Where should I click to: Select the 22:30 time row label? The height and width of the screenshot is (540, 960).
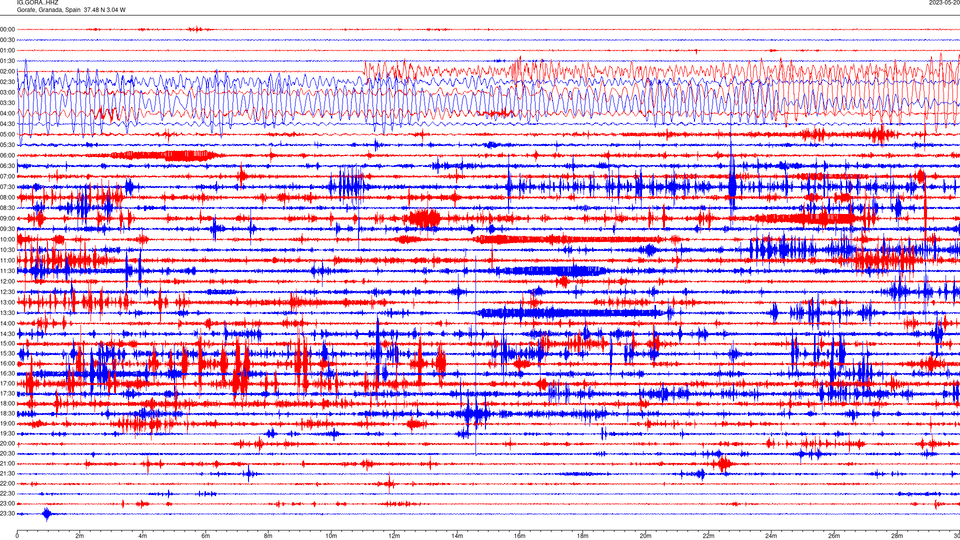coord(7,494)
